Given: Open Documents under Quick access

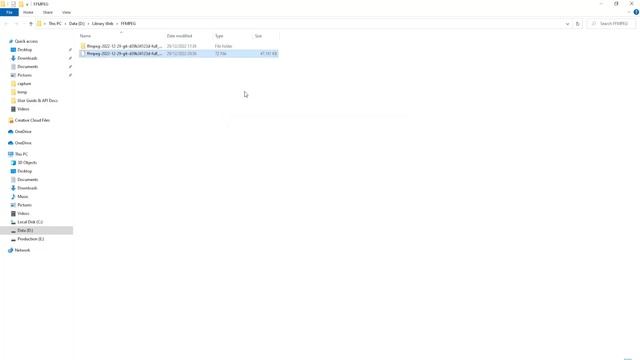Looking at the screenshot, I should point(27,67).
